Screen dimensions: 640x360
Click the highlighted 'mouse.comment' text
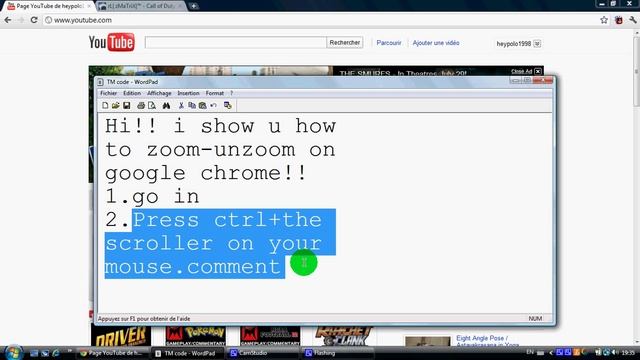pos(193,267)
